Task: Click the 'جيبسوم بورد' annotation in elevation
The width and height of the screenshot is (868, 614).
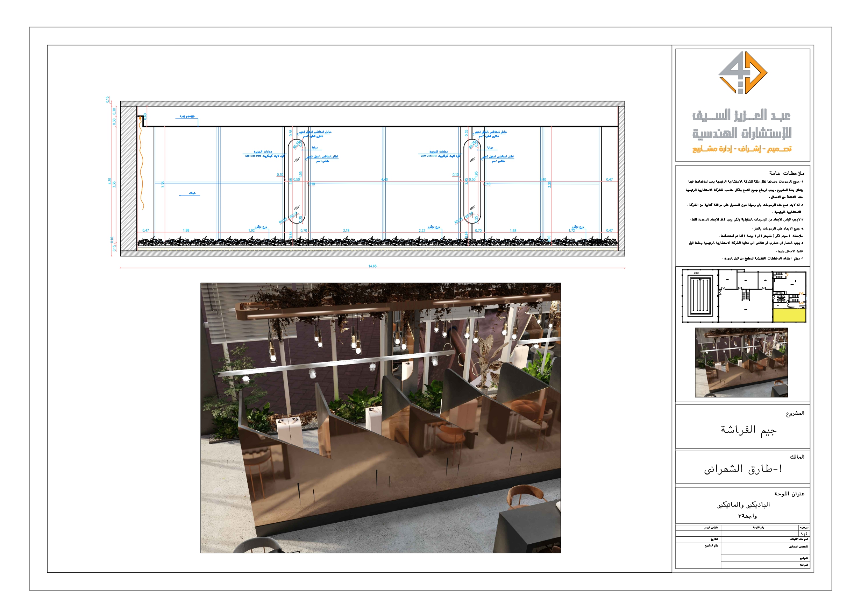Action: coord(187,116)
